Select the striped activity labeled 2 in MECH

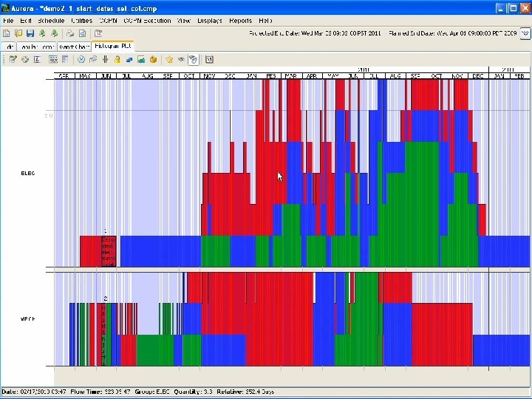pyautogui.click(x=104, y=335)
